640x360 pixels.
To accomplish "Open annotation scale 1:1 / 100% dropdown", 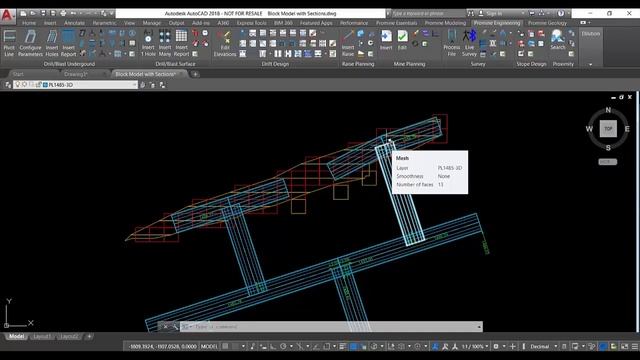I will point(475,347).
